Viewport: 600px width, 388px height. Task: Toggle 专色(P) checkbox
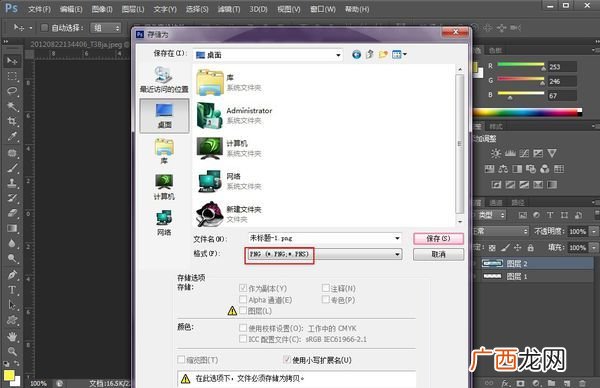(326, 299)
